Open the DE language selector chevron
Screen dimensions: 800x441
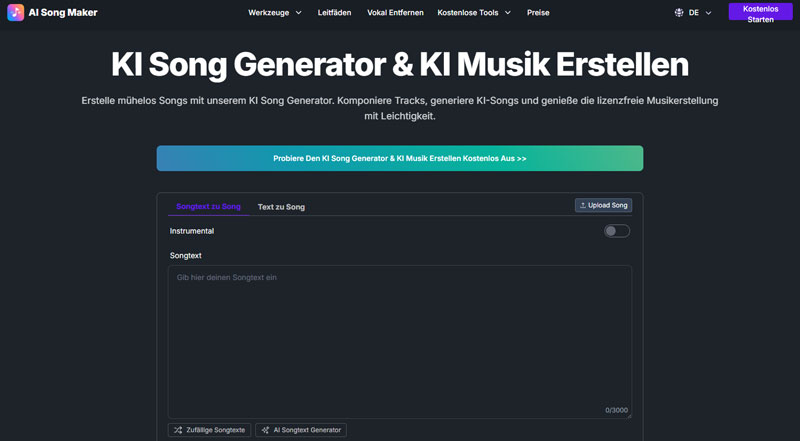708,13
